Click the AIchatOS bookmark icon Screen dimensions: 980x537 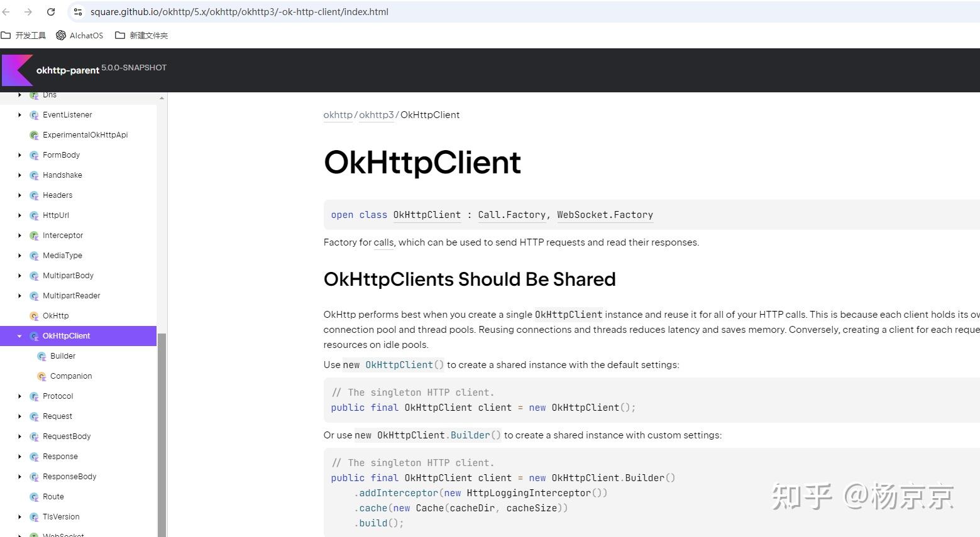[x=60, y=35]
